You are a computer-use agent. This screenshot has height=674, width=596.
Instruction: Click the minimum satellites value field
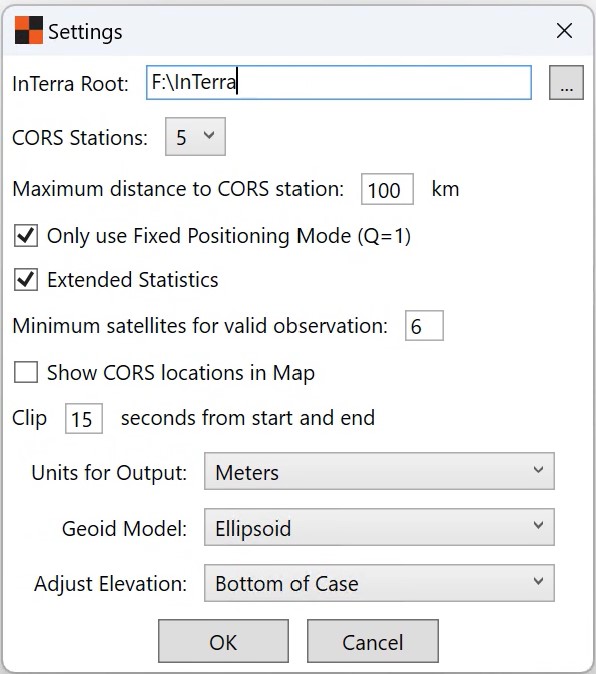tap(424, 326)
